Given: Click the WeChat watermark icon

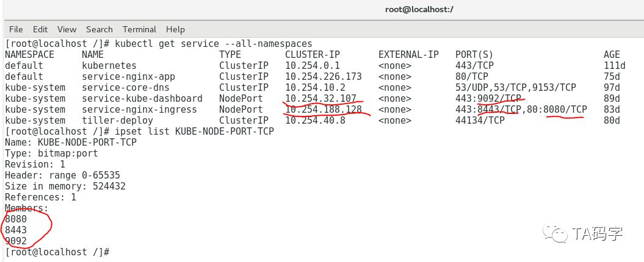Looking at the screenshot, I should click(555, 233).
